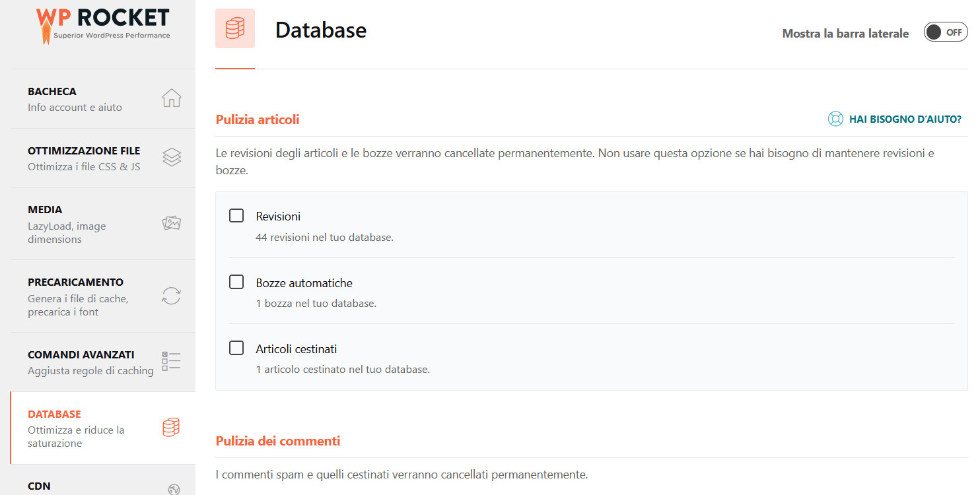The height and width of the screenshot is (495, 980).
Task: Turn on the Mostra la barra laterale switch
Action: (946, 31)
